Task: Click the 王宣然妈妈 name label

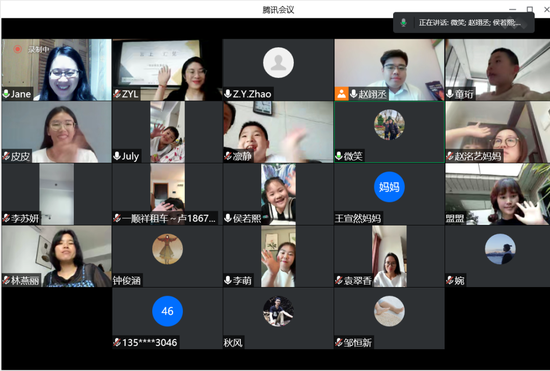Action: 358,218
